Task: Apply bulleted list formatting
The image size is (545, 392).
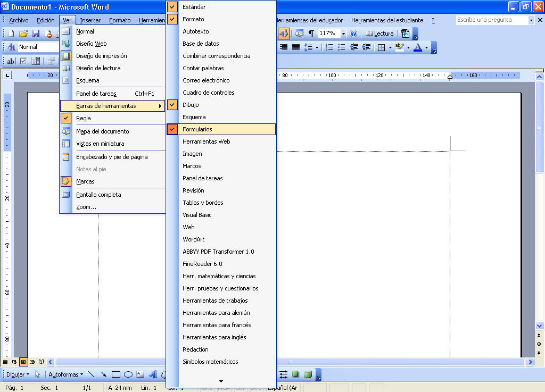Action: (342, 47)
